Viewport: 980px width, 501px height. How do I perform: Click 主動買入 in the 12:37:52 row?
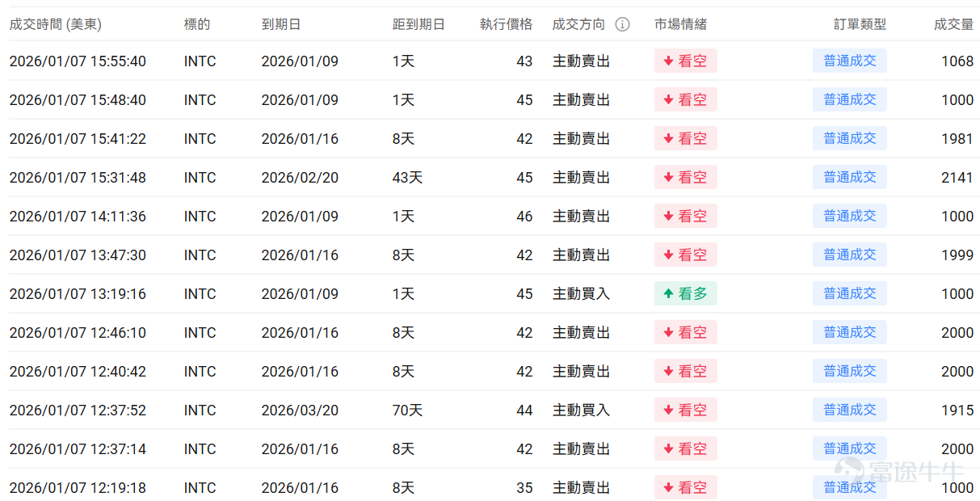tap(581, 410)
